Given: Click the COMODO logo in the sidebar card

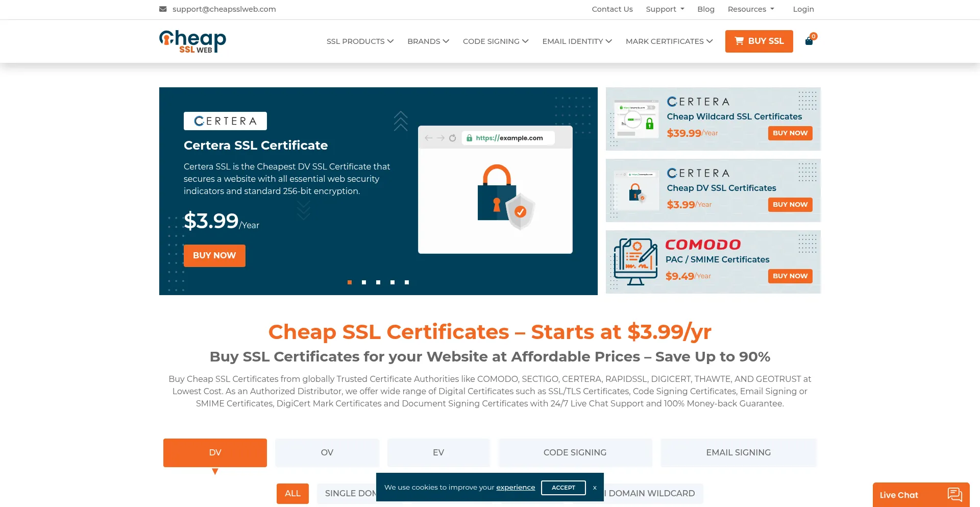Looking at the screenshot, I should click(x=703, y=245).
